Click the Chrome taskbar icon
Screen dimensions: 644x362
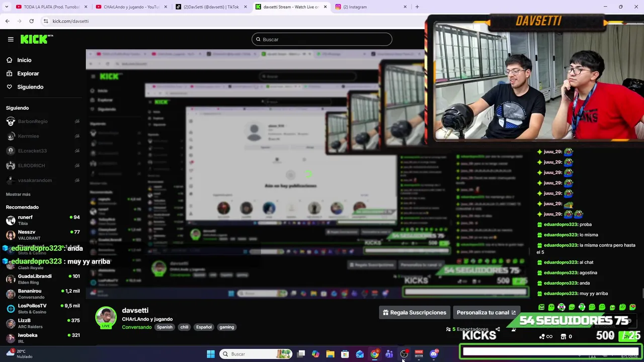coord(374,354)
